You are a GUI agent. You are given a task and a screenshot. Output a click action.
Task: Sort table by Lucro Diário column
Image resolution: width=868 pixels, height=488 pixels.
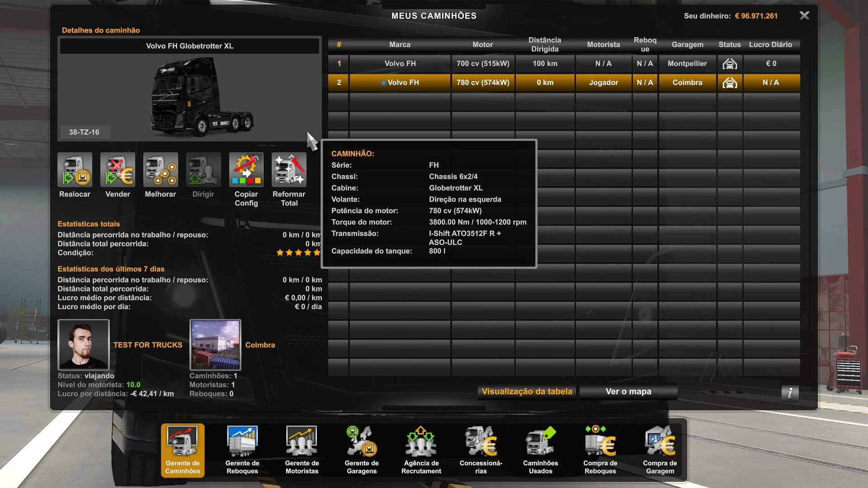pyautogui.click(x=770, y=44)
